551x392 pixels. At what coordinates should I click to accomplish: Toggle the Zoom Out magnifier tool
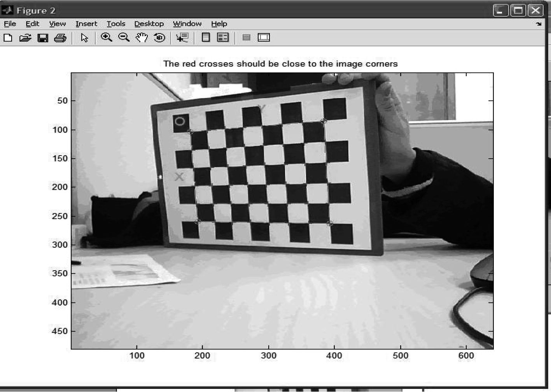coord(124,37)
